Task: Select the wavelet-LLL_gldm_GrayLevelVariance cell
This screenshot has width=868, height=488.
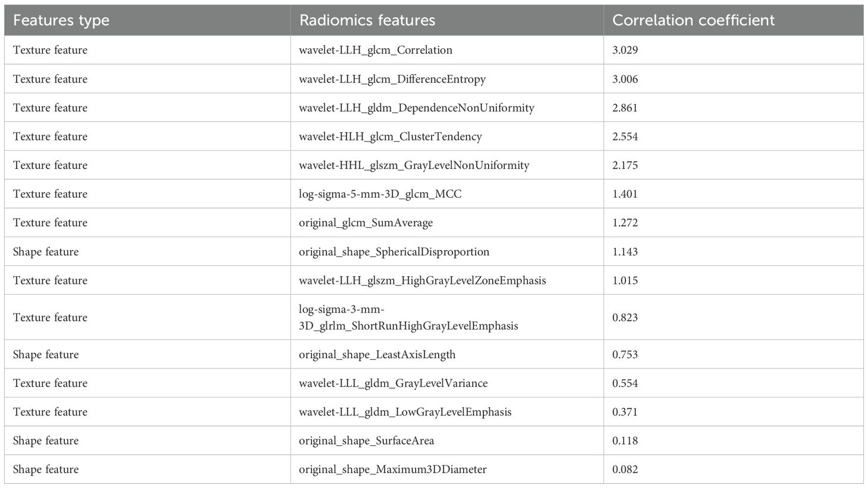Action: pyautogui.click(x=393, y=383)
